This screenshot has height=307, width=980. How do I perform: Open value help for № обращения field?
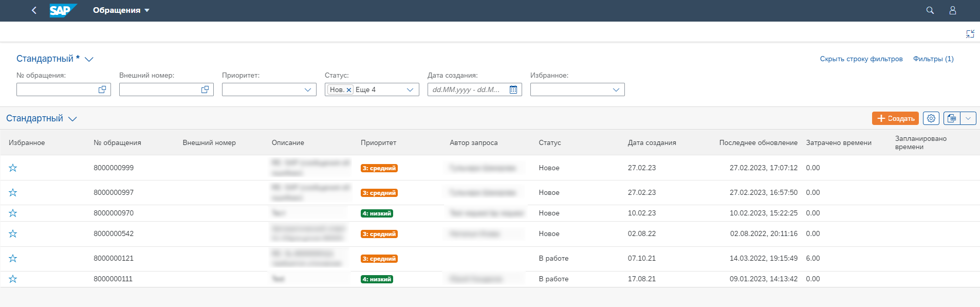click(102, 89)
